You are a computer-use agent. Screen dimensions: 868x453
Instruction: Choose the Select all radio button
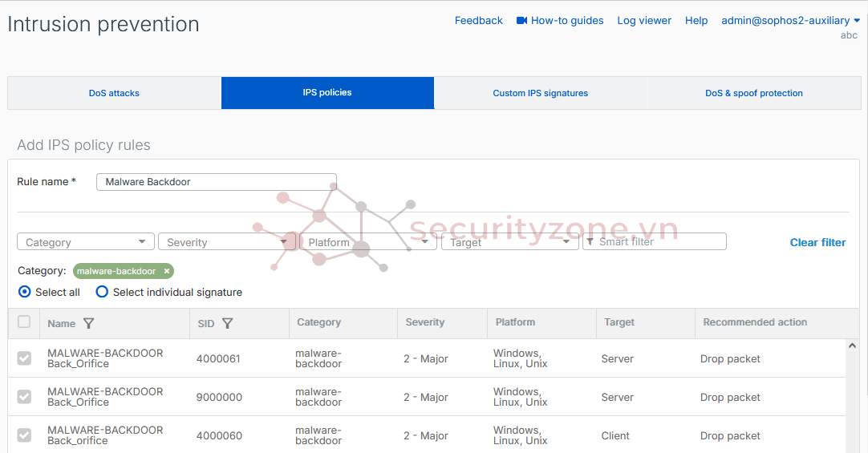(x=24, y=292)
